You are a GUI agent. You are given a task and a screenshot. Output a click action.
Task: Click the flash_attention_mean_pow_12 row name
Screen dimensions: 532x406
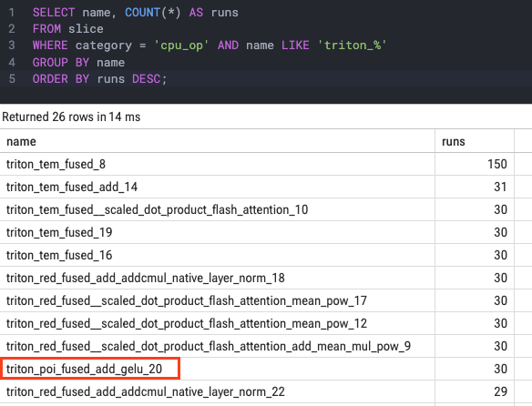(187, 323)
